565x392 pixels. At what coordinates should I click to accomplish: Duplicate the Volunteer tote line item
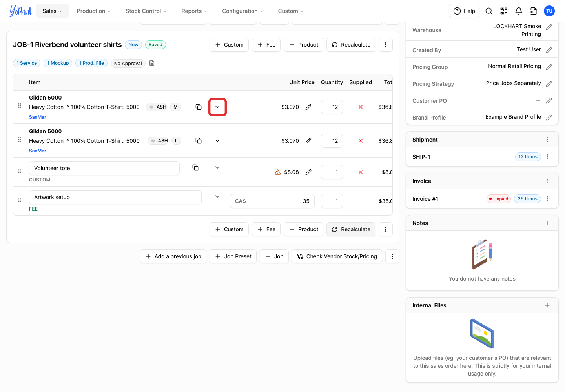(x=195, y=167)
